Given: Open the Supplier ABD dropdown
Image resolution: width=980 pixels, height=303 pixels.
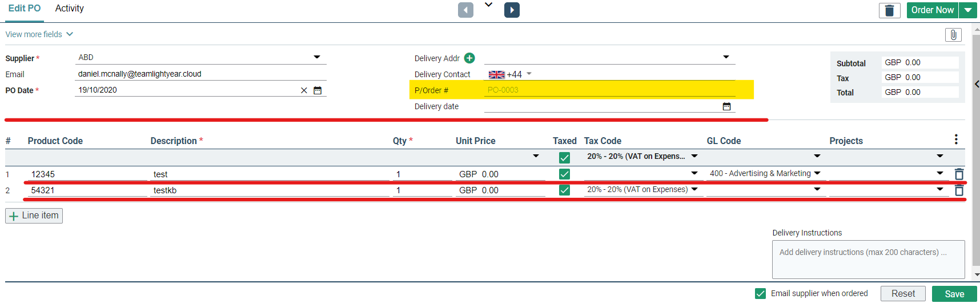Looking at the screenshot, I should [316, 57].
